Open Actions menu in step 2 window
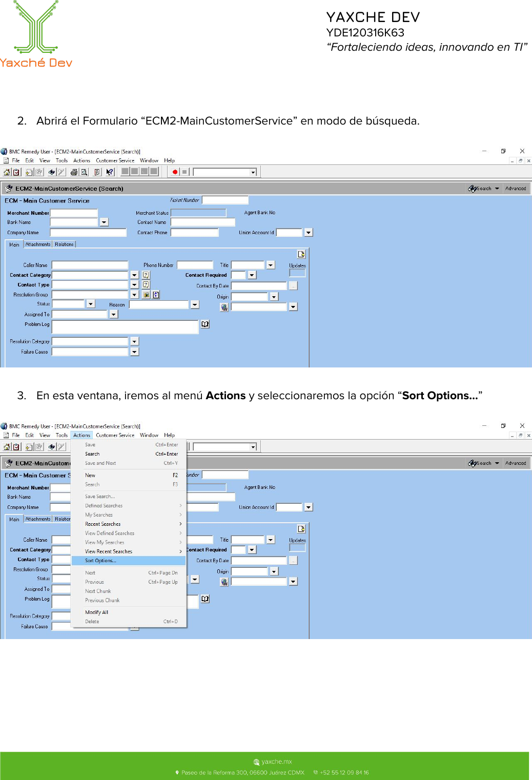Viewport: 532px width, 780px height. click(x=81, y=160)
